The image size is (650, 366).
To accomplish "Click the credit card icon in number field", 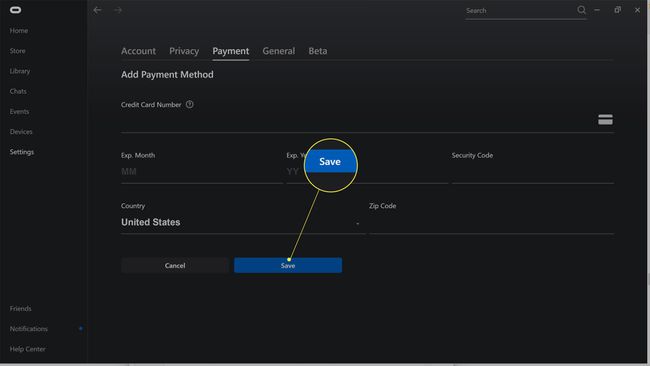I will point(605,120).
